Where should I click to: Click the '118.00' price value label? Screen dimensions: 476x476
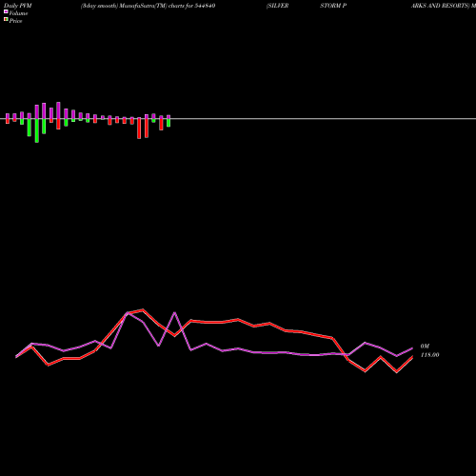[430, 355]
